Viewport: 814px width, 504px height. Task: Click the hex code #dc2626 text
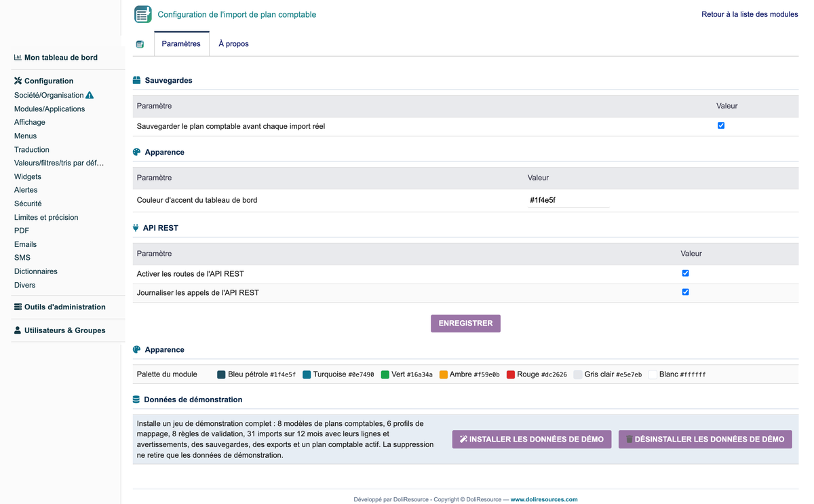[554, 374]
